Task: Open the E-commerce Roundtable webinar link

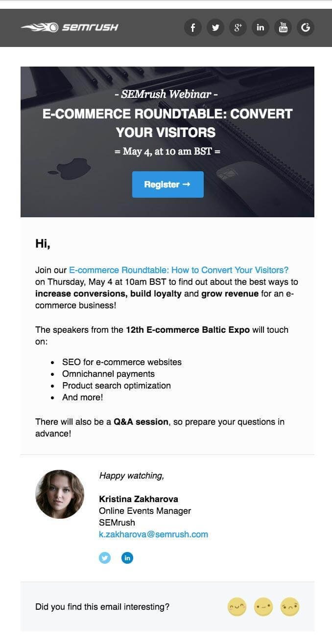Action: point(179,270)
